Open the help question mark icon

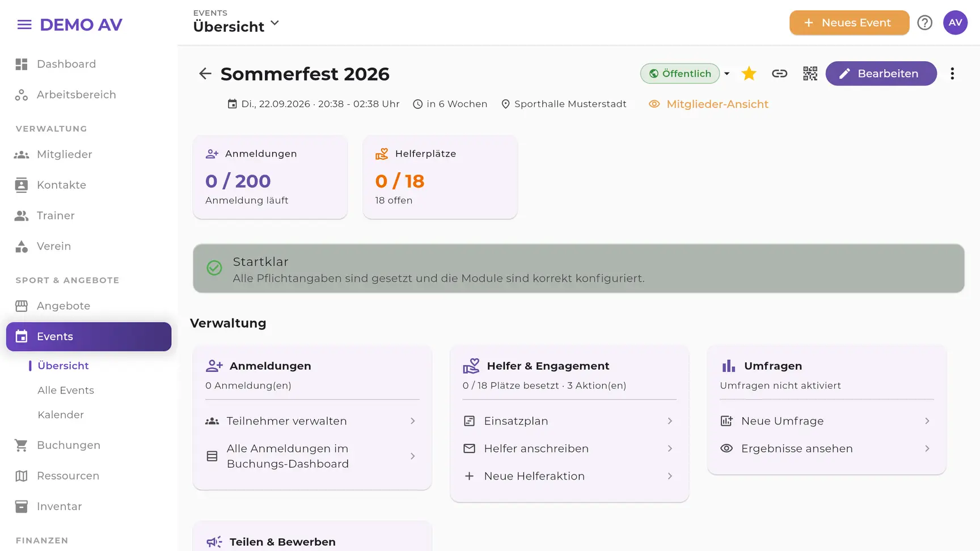924,23
